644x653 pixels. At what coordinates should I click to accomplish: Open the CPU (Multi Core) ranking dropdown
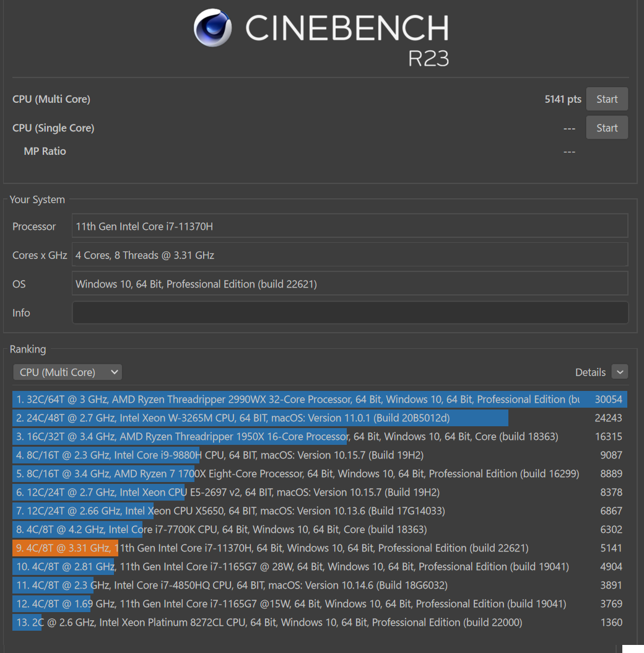click(67, 372)
